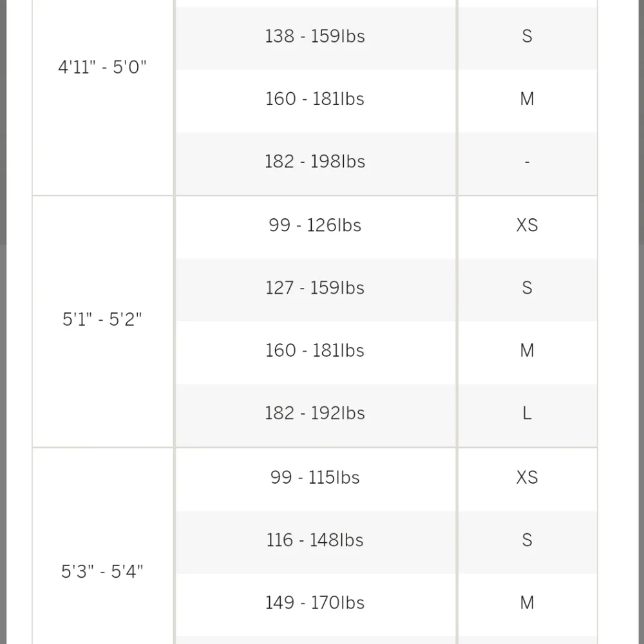Click the L size cell
644x644 pixels.
coord(527,415)
